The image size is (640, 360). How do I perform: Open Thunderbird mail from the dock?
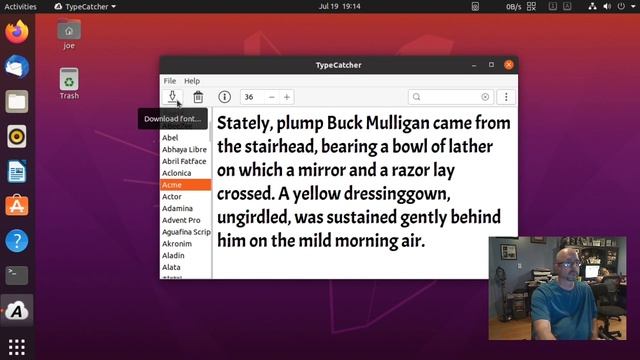click(x=17, y=67)
